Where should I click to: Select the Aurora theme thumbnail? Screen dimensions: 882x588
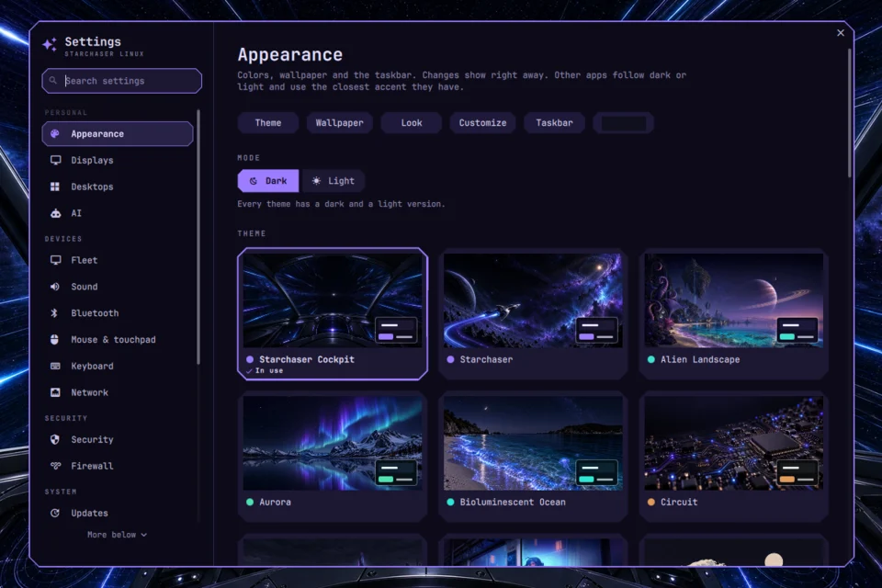pyautogui.click(x=333, y=443)
